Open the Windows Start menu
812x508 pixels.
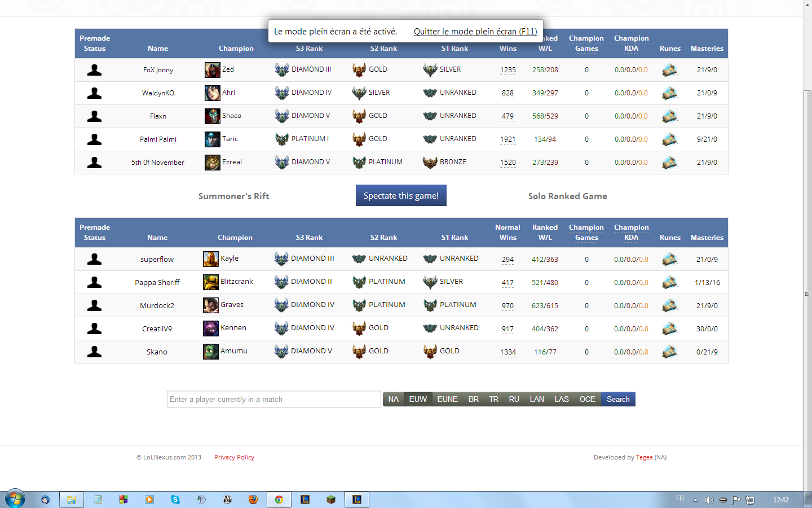point(15,499)
